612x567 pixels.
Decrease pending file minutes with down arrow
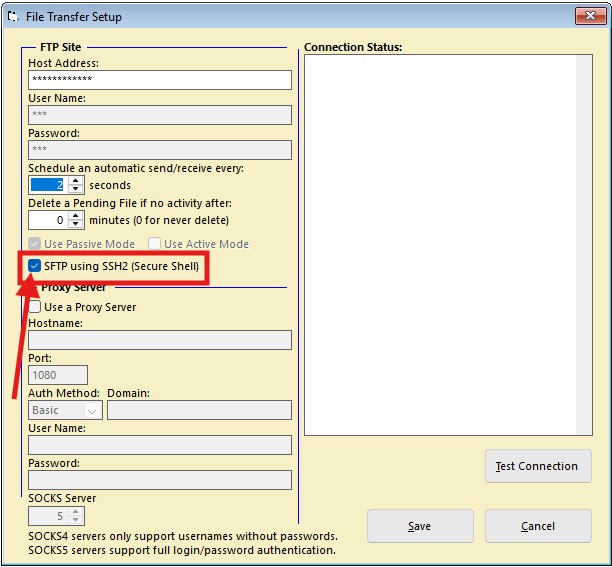pos(76,224)
